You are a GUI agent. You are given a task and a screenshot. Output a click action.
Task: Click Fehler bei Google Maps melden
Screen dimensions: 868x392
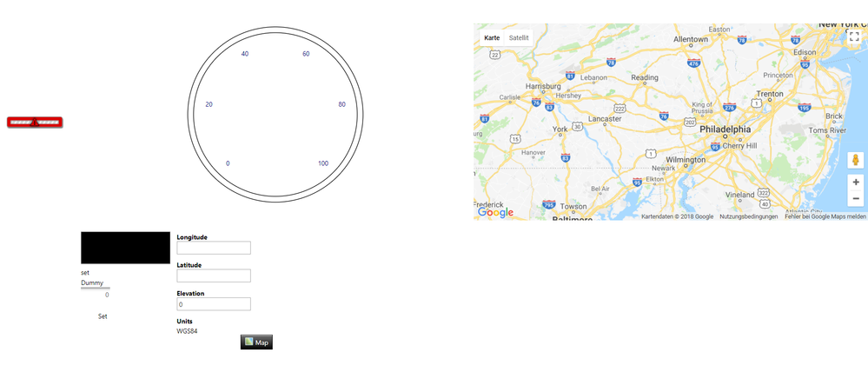pos(825,216)
